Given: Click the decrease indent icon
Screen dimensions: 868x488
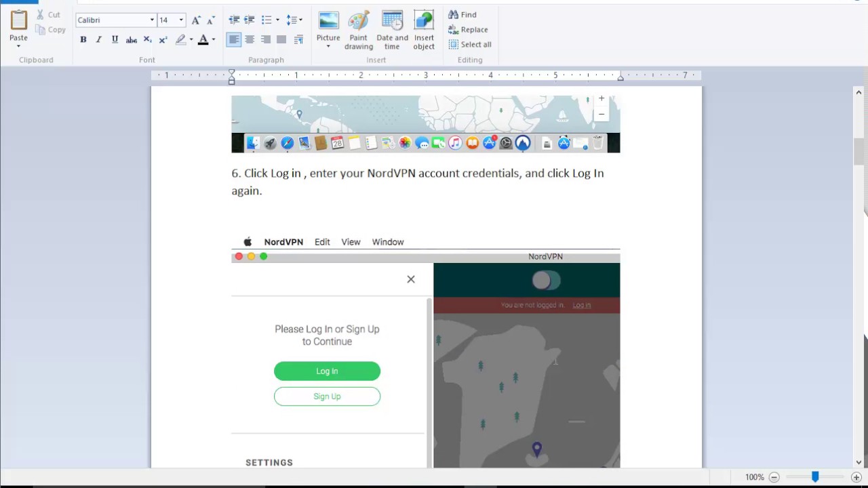Looking at the screenshot, I should tap(234, 20).
